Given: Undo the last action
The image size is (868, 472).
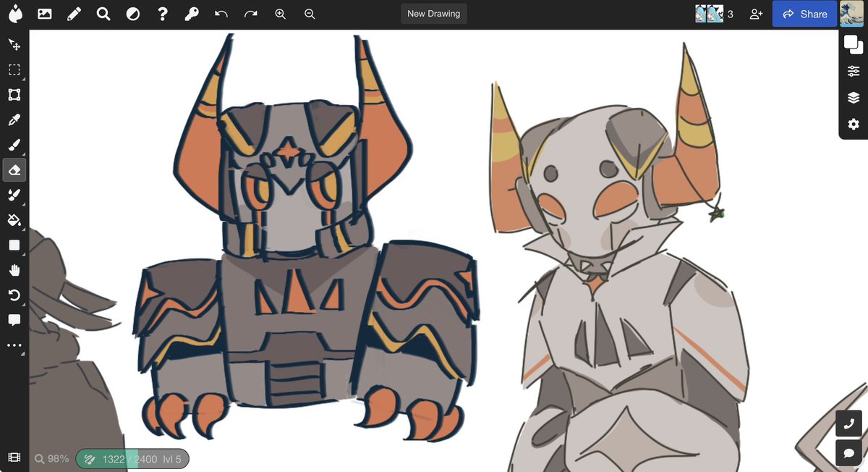Looking at the screenshot, I should pyautogui.click(x=221, y=14).
